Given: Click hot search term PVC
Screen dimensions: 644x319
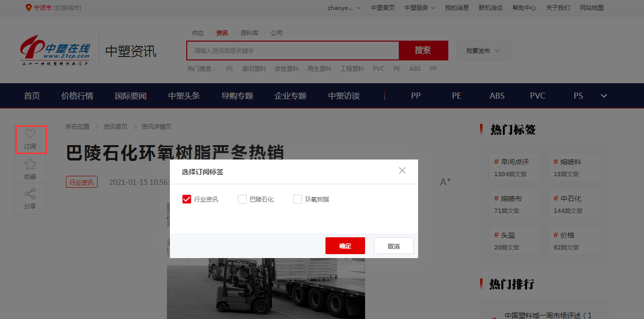Looking at the screenshot, I should [379, 69].
